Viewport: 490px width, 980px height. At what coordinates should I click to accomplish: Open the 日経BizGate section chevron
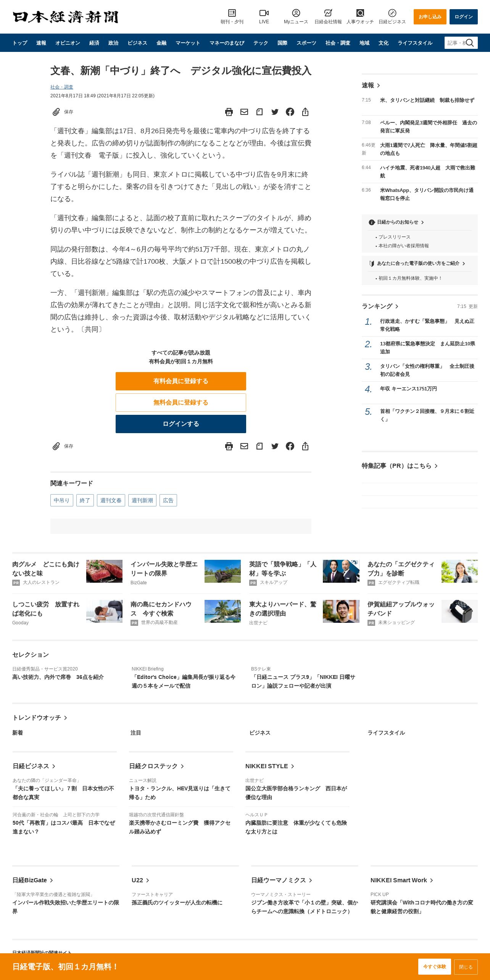coord(52,880)
